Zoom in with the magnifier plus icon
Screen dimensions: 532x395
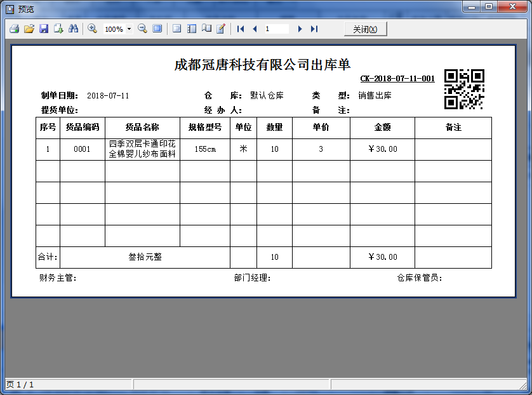click(92, 29)
